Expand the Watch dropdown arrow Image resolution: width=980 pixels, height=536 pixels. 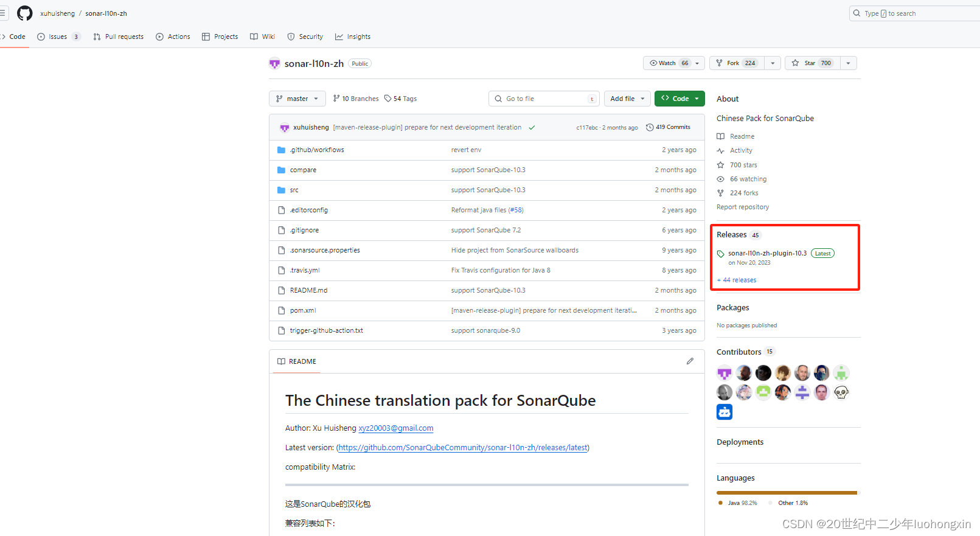click(x=698, y=63)
